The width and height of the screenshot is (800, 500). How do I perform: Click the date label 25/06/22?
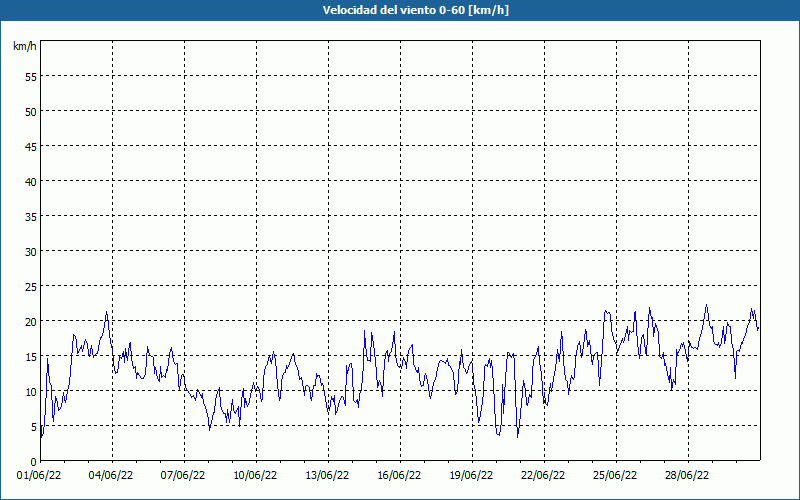[x=615, y=476]
